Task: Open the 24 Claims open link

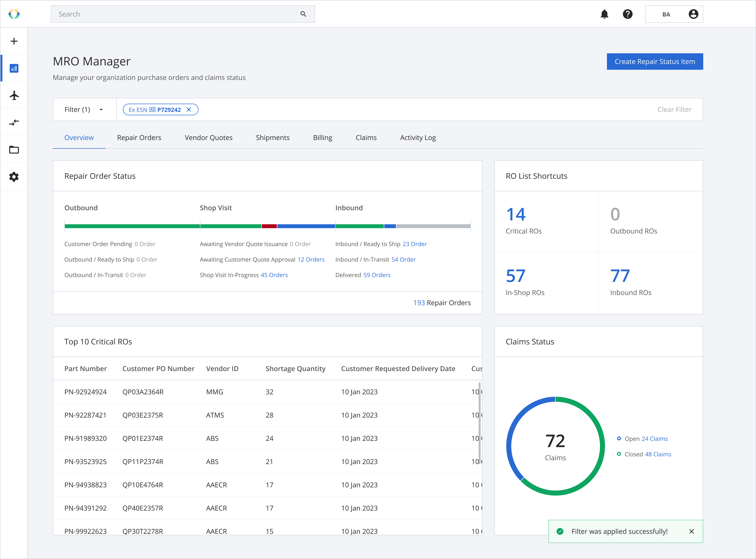Action: point(655,439)
